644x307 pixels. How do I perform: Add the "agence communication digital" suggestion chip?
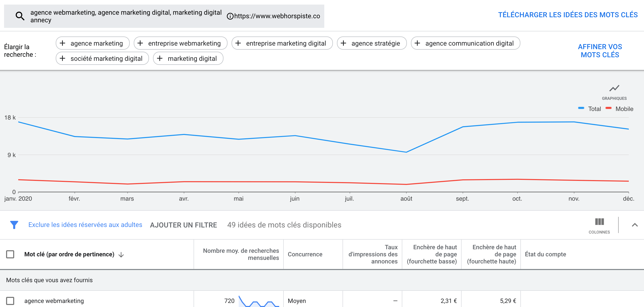tap(465, 43)
